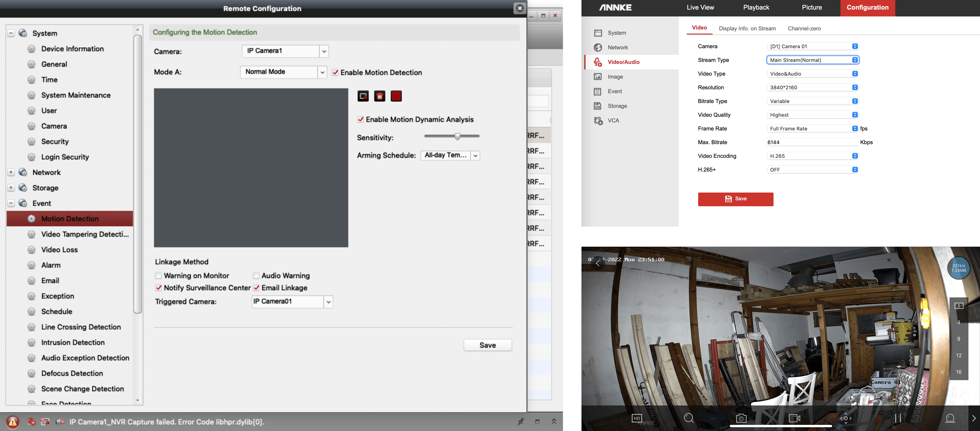Click the alarm siren icon in live view
980x431 pixels.
[x=950, y=418]
